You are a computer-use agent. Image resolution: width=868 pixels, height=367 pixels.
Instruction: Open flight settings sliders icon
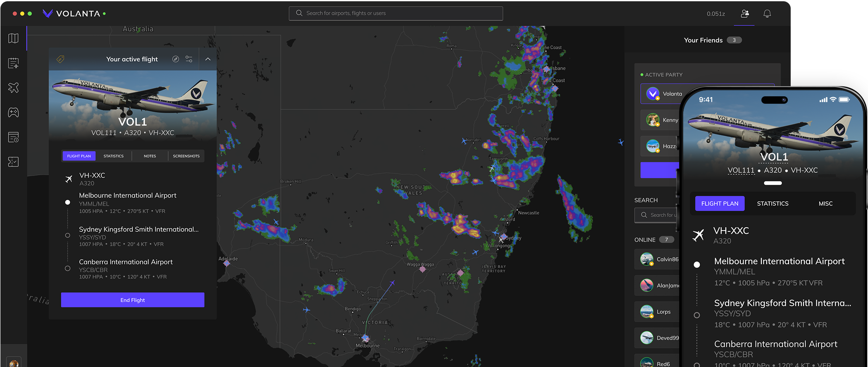(189, 59)
